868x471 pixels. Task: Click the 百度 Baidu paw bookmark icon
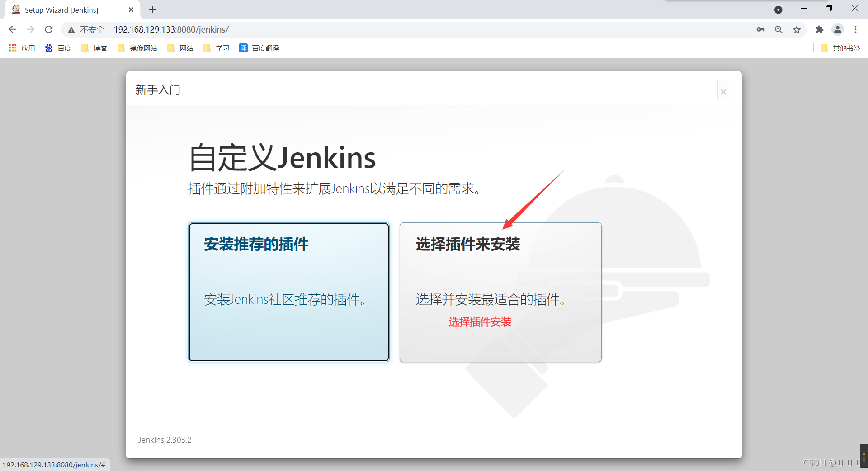(x=49, y=48)
